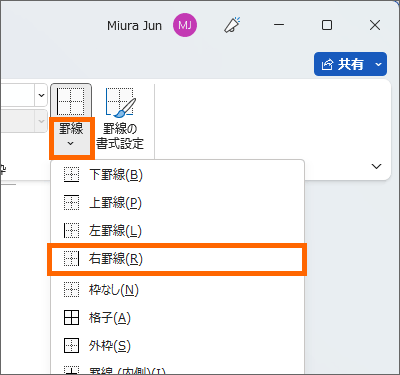The width and height of the screenshot is (400, 375).
Task: Open 罫線の書式設定 border painter tool
Action: [x=120, y=119]
